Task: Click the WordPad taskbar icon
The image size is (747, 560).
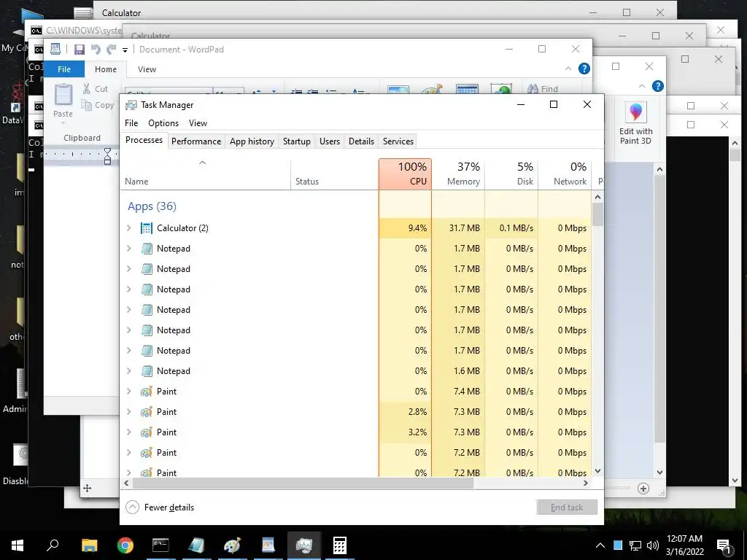Action: tap(268, 545)
